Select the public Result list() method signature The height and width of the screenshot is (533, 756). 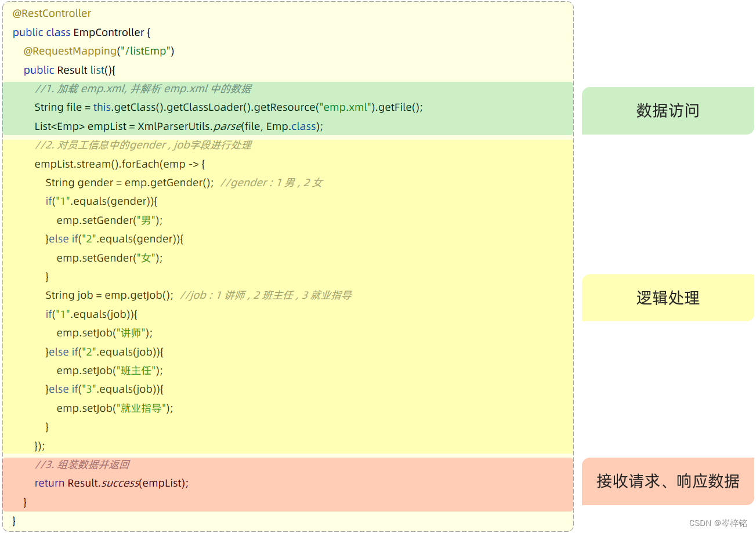click(x=68, y=70)
